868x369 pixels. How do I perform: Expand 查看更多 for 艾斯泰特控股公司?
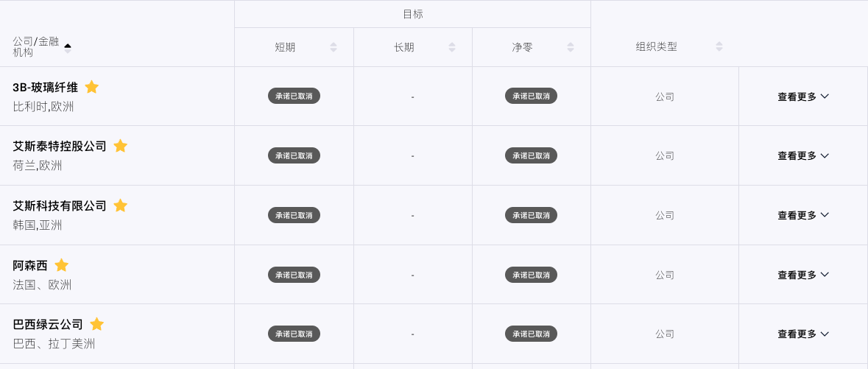click(x=803, y=155)
